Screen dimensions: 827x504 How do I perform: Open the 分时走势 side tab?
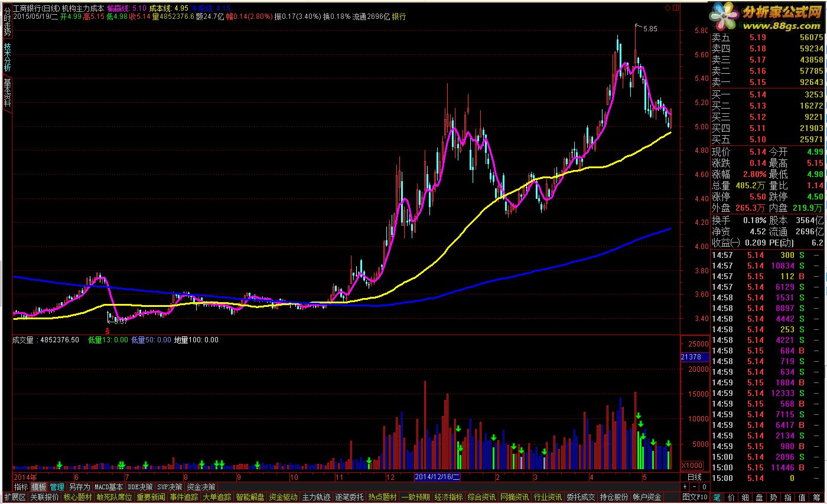[x=6, y=21]
